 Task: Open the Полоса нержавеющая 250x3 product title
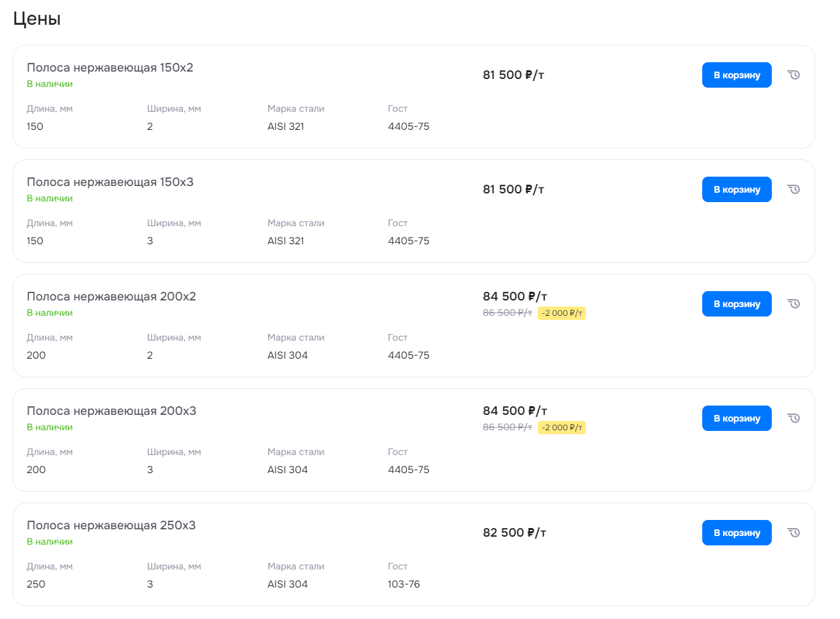click(x=112, y=525)
